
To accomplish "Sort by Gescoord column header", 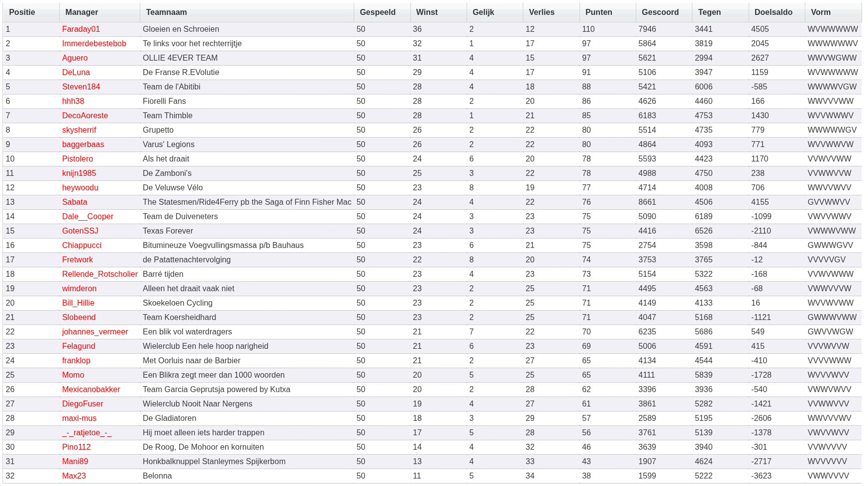I will coord(660,12).
